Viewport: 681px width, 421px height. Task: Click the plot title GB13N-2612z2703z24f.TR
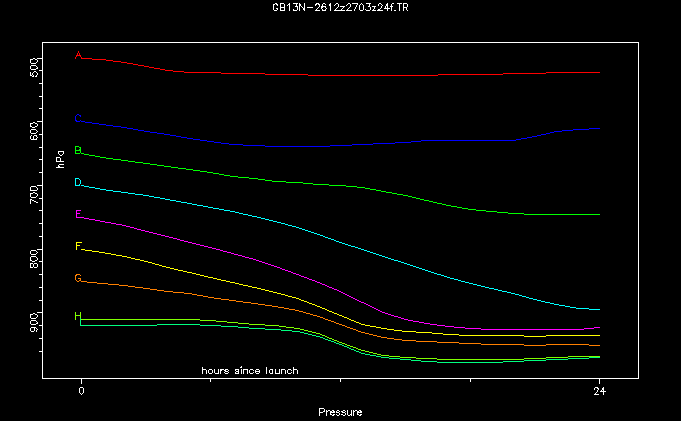coord(340,6)
